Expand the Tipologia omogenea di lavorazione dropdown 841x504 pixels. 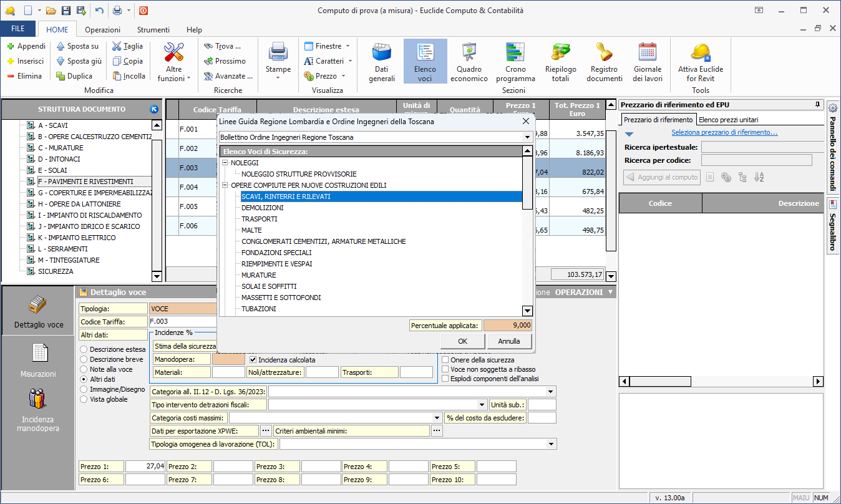(x=550, y=444)
